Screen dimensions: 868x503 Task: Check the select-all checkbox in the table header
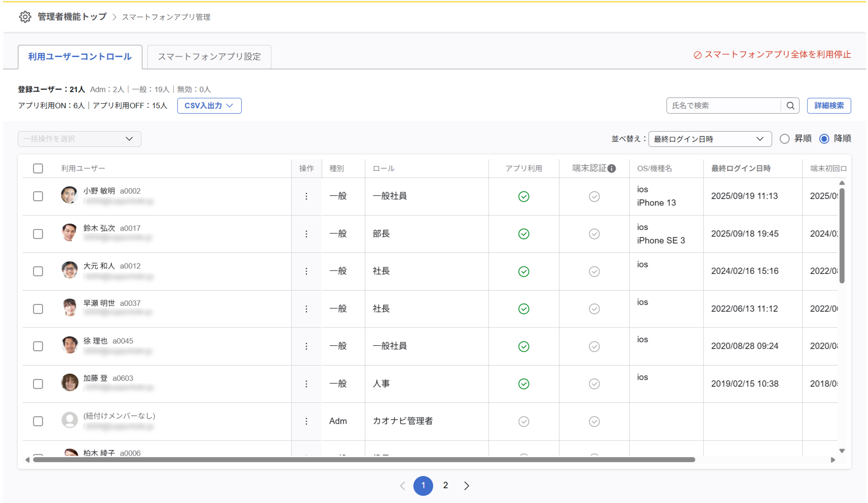click(x=38, y=169)
